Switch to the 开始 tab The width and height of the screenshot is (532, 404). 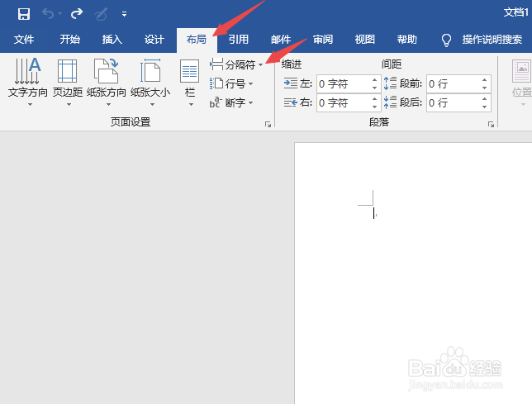(x=70, y=40)
